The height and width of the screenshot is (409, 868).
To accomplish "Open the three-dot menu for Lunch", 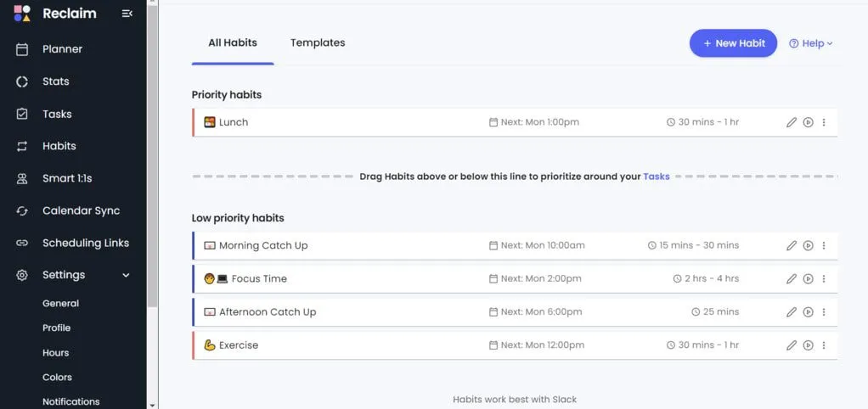I will click(824, 122).
